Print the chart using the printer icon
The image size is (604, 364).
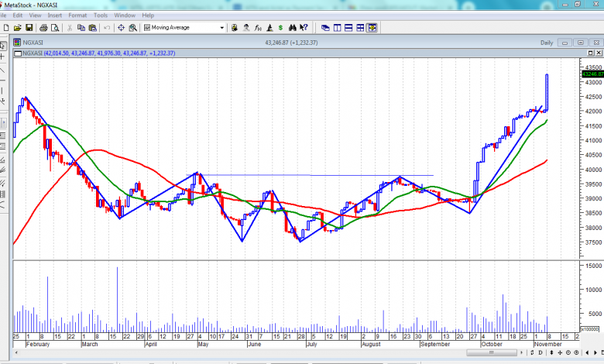[43, 28]
